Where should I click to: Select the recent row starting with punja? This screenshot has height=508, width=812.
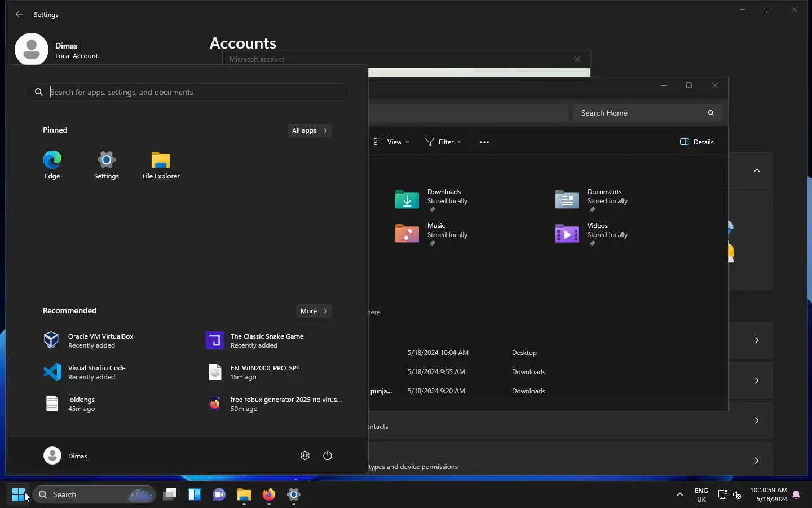pyautogui.click(x=548, y=391)
